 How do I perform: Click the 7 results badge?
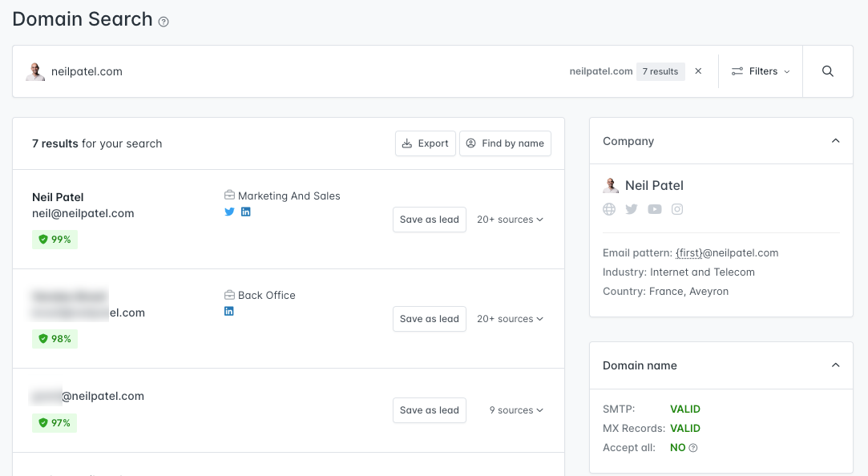660,71
